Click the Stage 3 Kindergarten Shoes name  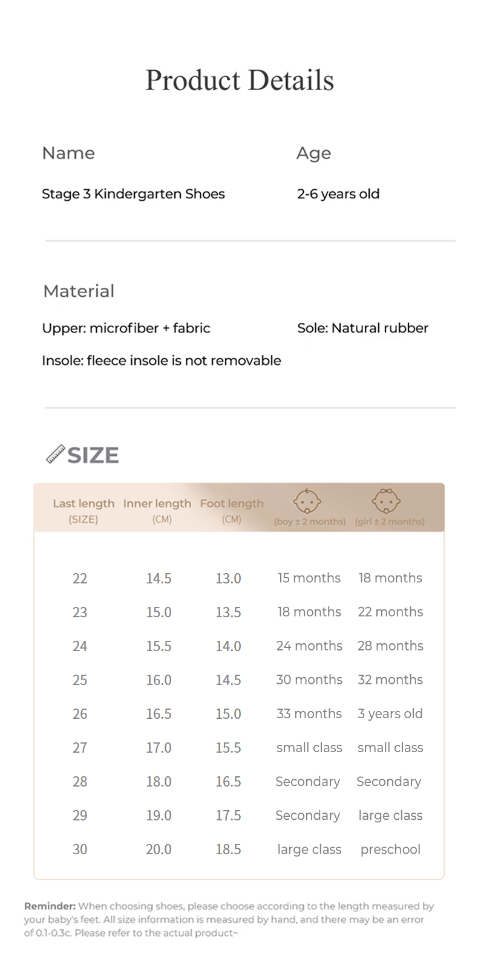pos(133,194)
